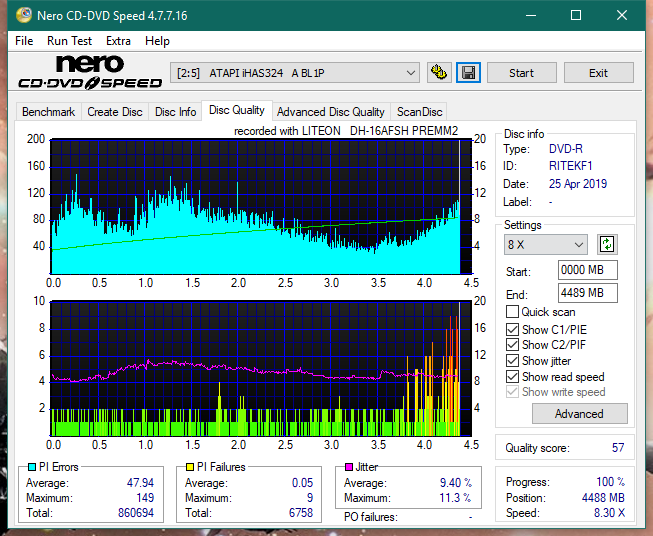
Task: Open the ATAPI iHAS324 drive dropdown
Action: pos(294,73)
